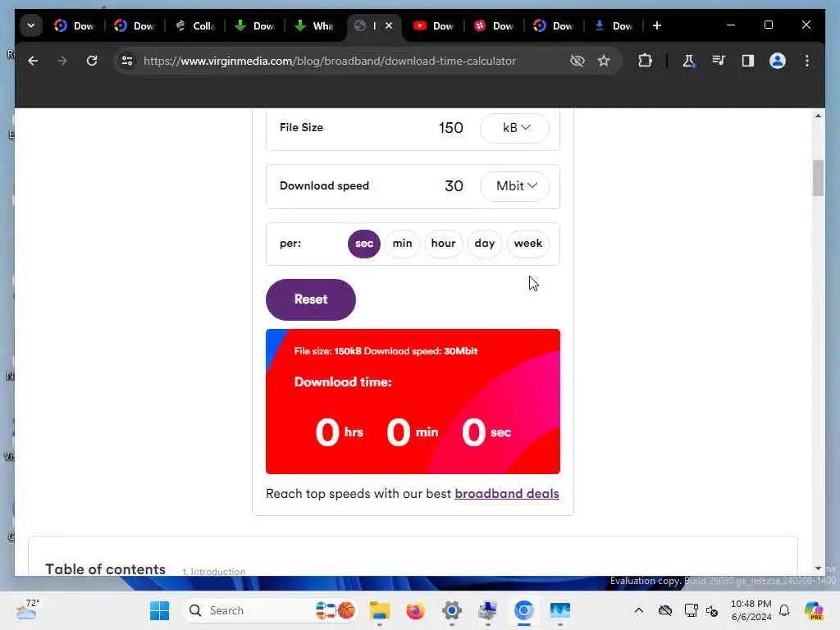
Task: Open Settings gear from taskbar
Action: 452,610
